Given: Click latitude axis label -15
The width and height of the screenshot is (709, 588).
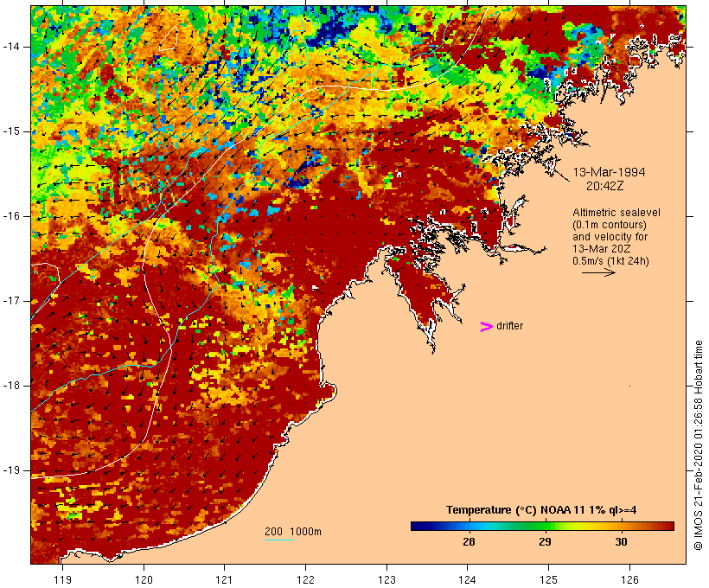Looking at the screenshot, I should [x=11, y=131].
